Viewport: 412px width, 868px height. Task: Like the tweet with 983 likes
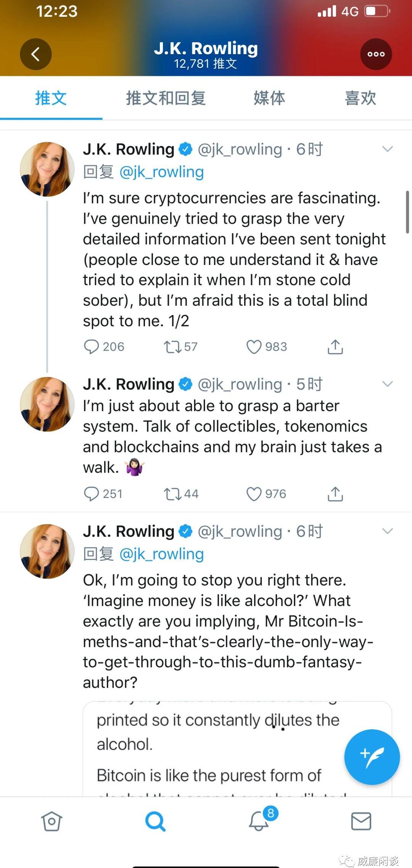click(x=254, y=347)
